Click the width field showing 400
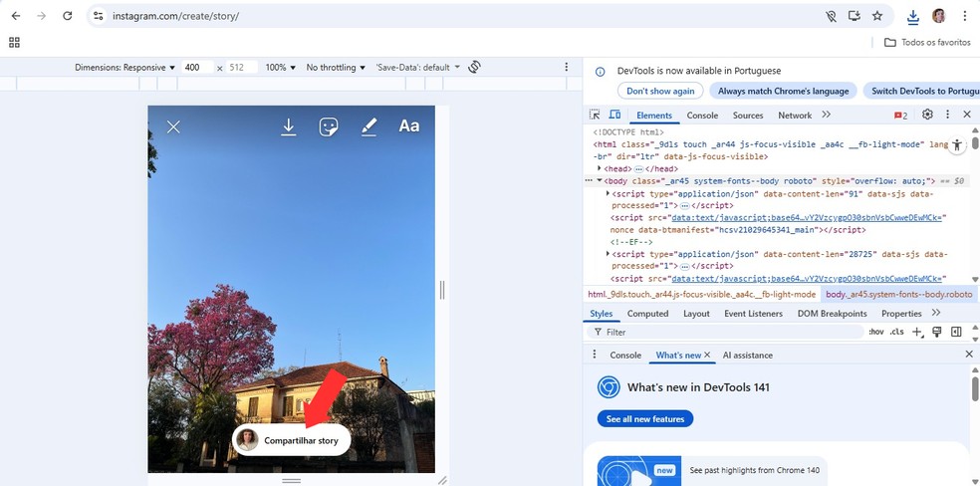Image resolution: width=980 pixels, height=486 pixels. coord(197,68)
